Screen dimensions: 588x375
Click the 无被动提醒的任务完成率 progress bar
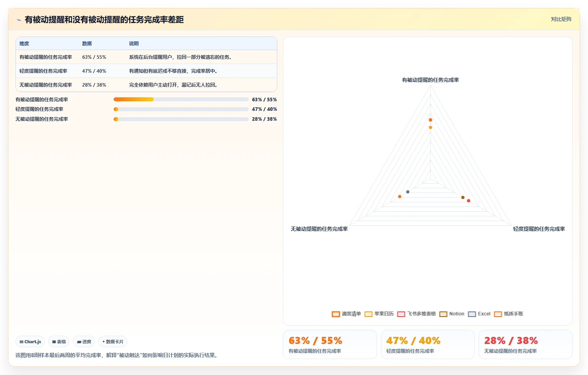point(181,119)
